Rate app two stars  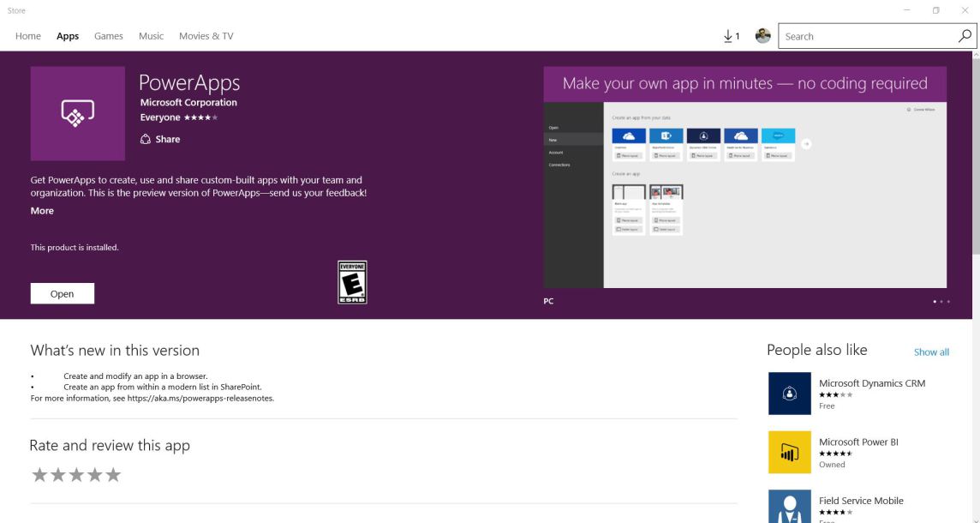click(58, 475)
